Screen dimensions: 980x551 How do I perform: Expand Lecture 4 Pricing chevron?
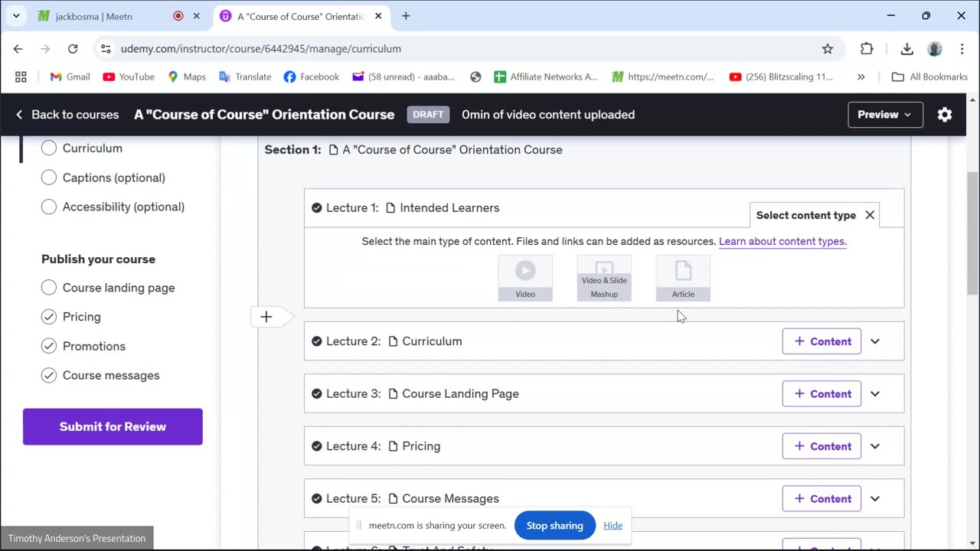click(x=875, y=446)
